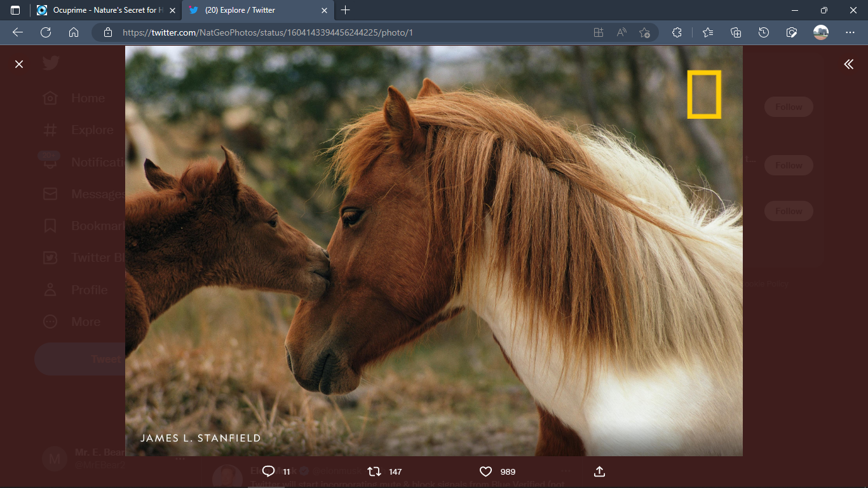This screenshot has height=488, width=868.
Task: Select the Explore / Twitter tab
Action: coord(258,10)
